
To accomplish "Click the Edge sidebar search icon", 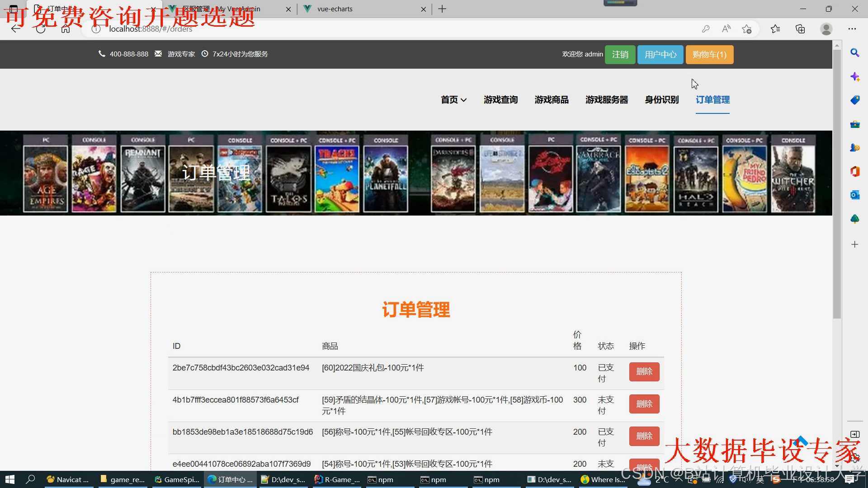I will 854,53.
